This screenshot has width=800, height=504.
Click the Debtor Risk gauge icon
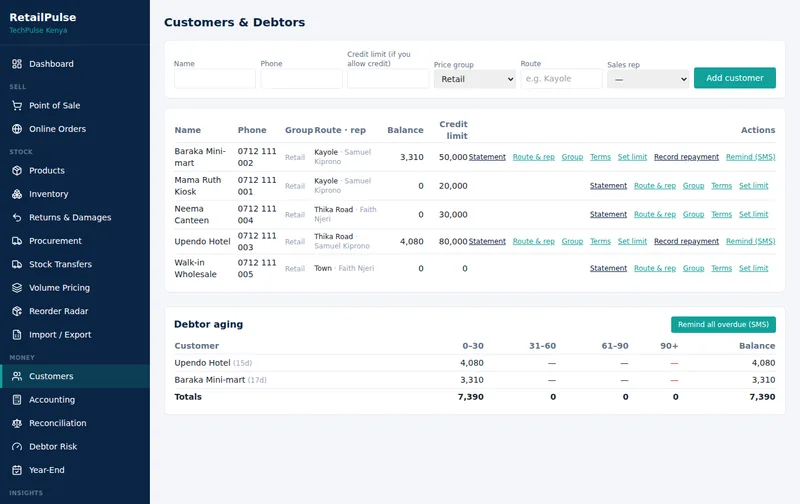click(17, 446)
